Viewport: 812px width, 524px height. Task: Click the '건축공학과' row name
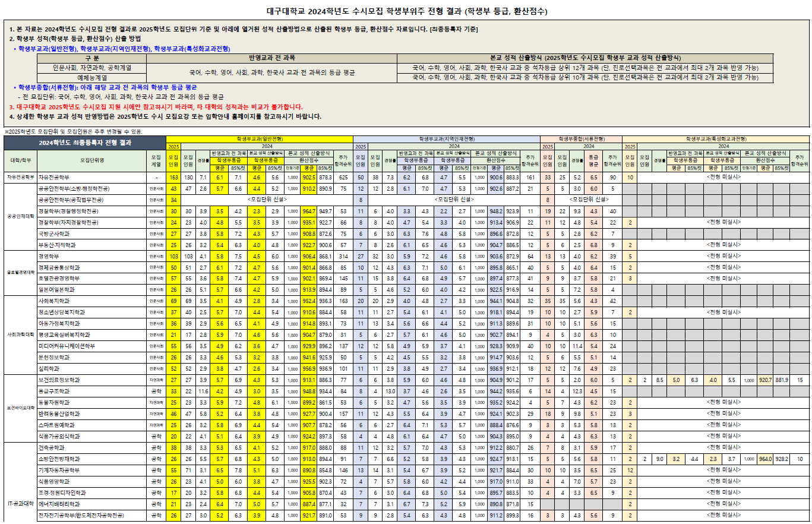(x=91, y=447)
